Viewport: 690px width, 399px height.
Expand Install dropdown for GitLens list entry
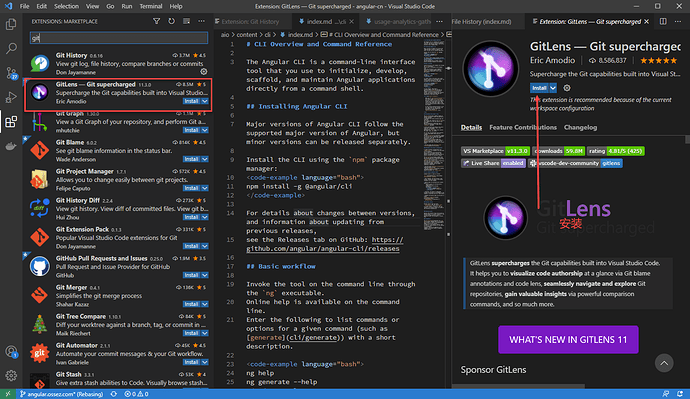click(205, 101)
